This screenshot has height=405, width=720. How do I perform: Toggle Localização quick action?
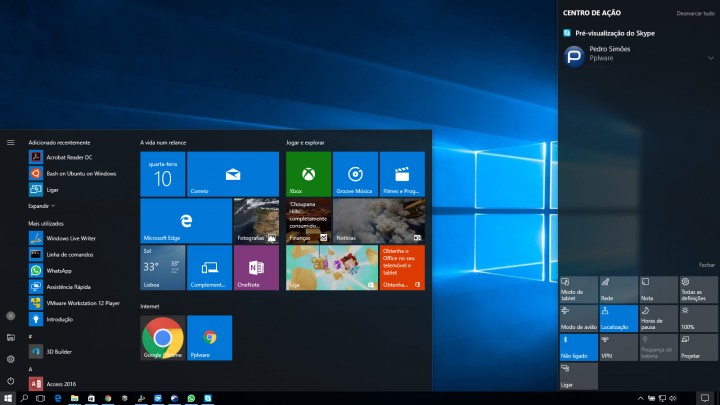coord(618,318)
